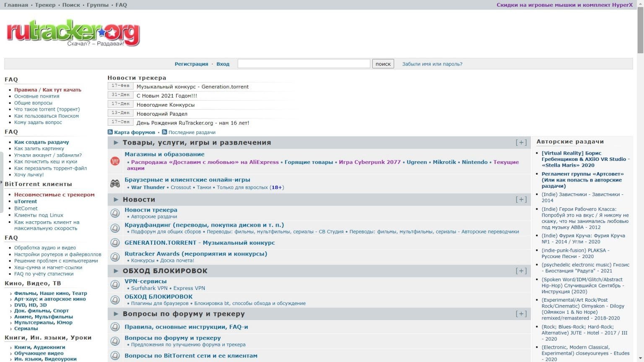Collapse the Вопросы по форуму category arrow
This screenshot has width=644, height=362.
(116, 314)
